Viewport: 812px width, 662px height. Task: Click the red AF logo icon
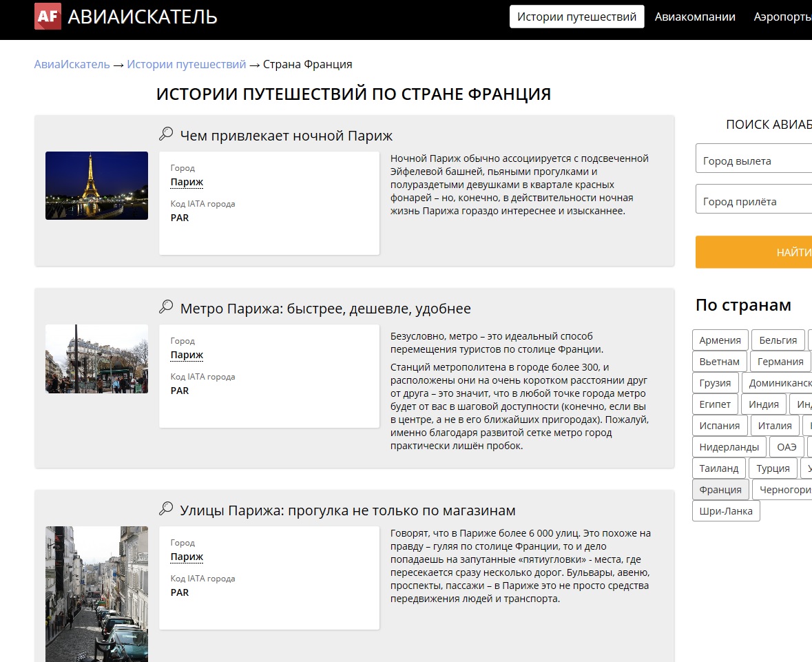point(48,16)
